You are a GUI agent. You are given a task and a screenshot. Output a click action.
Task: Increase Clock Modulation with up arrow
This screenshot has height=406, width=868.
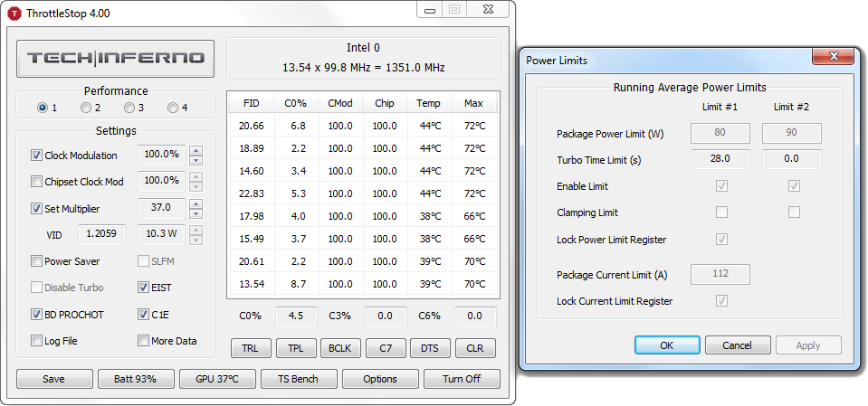pos(196,150)
